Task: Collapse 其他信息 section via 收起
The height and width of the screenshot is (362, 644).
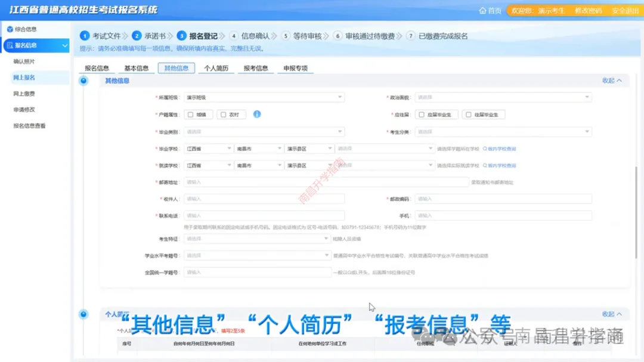Action: (612, 81)
